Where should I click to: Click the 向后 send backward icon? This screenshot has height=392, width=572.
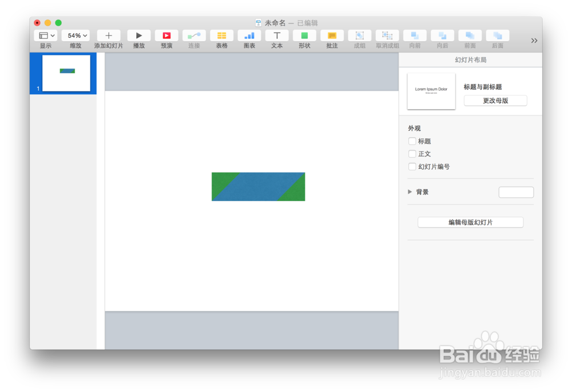443,35
